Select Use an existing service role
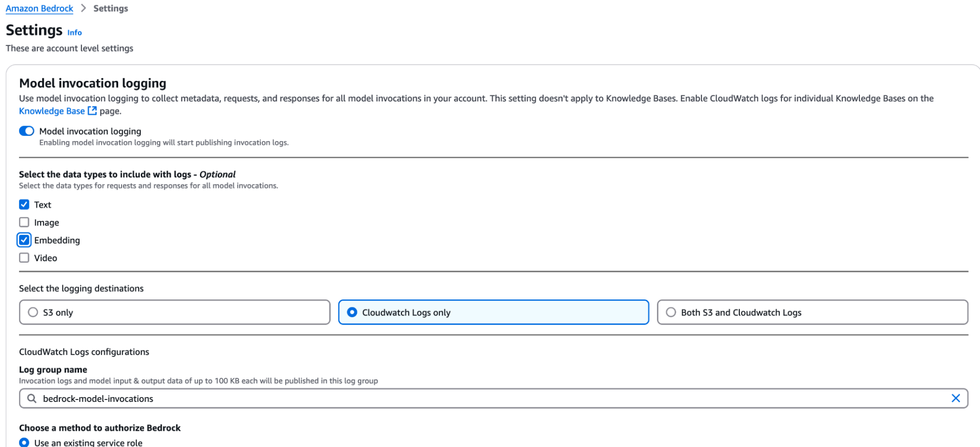The height and width of the screenshot is (447, 980). click(x=24, y=442)
